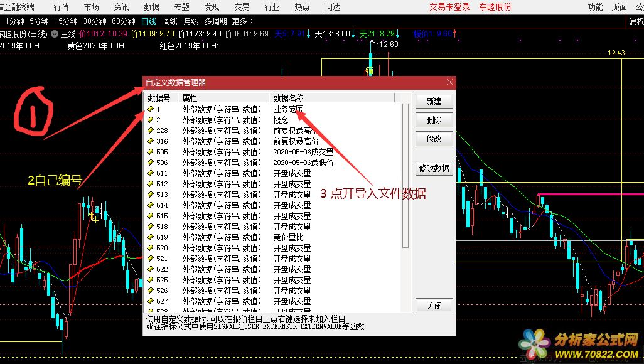This screenshot has width=644, height=364.
Task: Open the 发现 menu
Action: [x=212, y=7]
